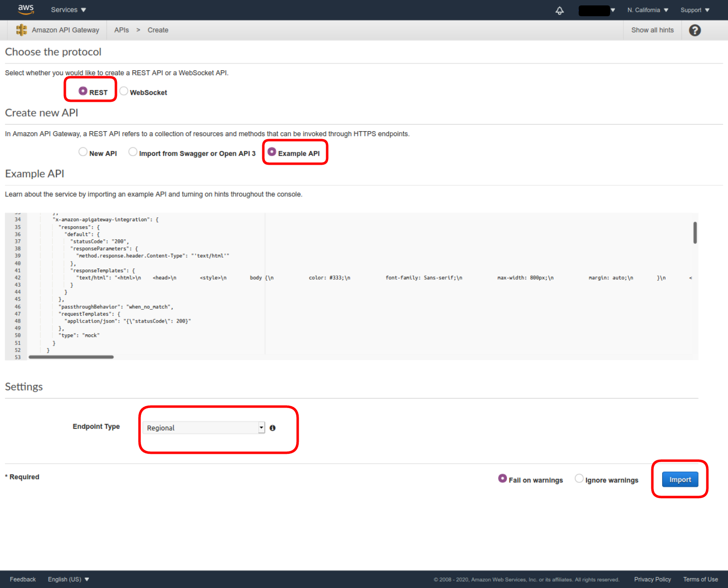This screenshot has height=588, width=728.
Task: Open the N. California region selector
Action: tap(647, 10)
